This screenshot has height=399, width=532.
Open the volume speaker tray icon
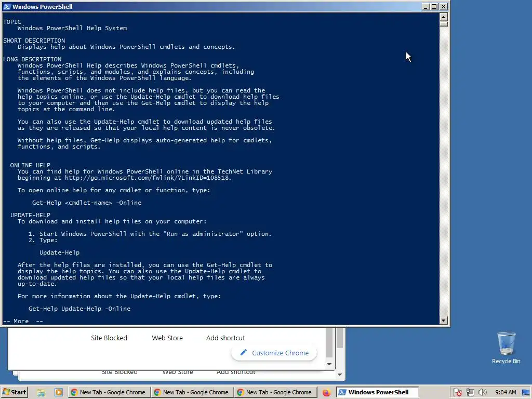click(x=482, y=393)
